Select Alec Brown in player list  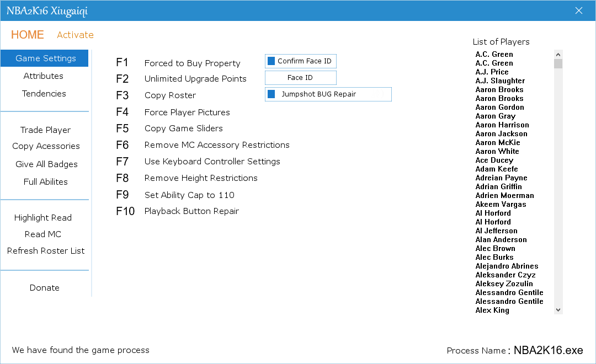tap(495, 248)
